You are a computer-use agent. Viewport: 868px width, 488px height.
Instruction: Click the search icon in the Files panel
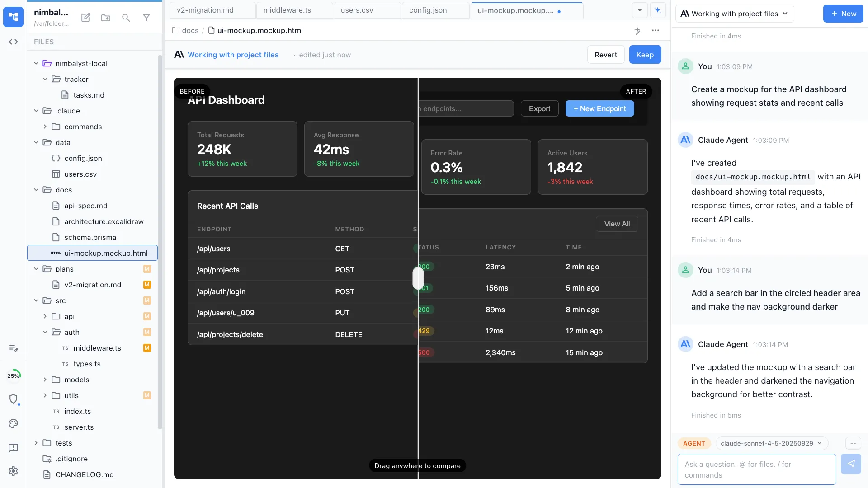[x=126, y=18]
